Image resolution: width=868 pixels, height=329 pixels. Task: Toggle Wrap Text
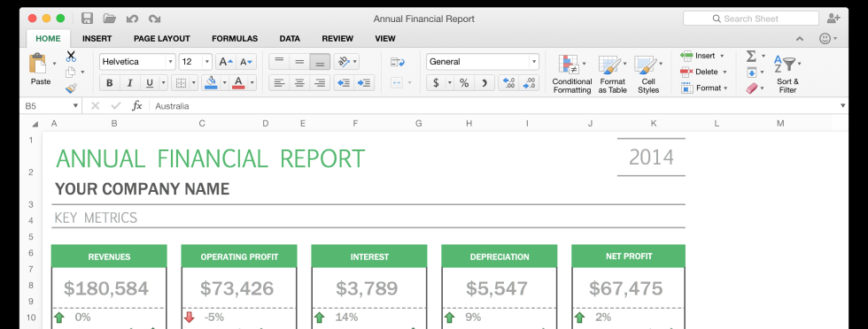coord(398,62)
